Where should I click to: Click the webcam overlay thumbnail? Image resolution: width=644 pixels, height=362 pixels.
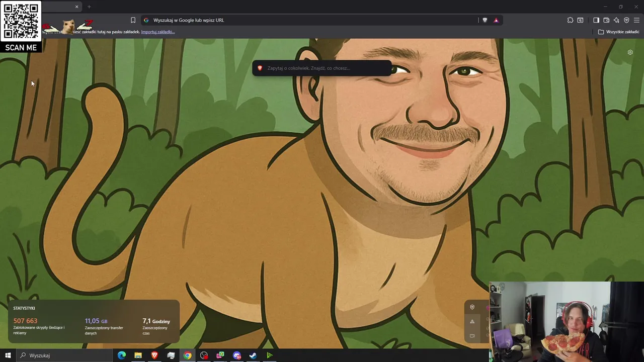pyautogui.click(x=567, y=322)
